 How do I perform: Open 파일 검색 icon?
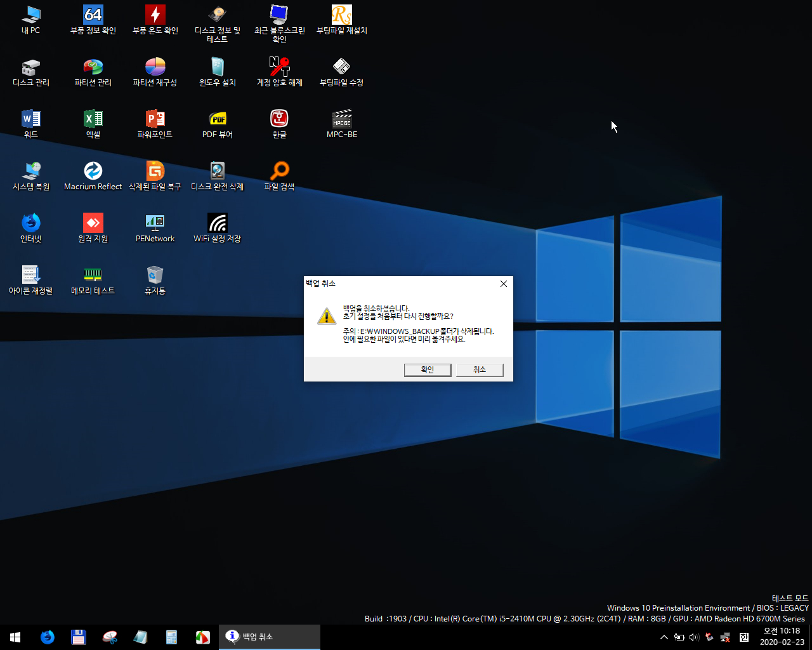point(279,176)
